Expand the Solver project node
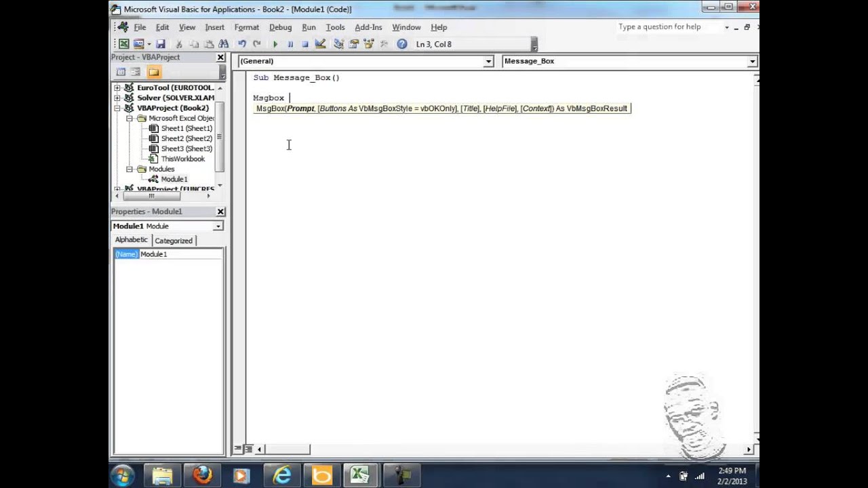This screenshot has width=868, height=488. click(117, 98)
